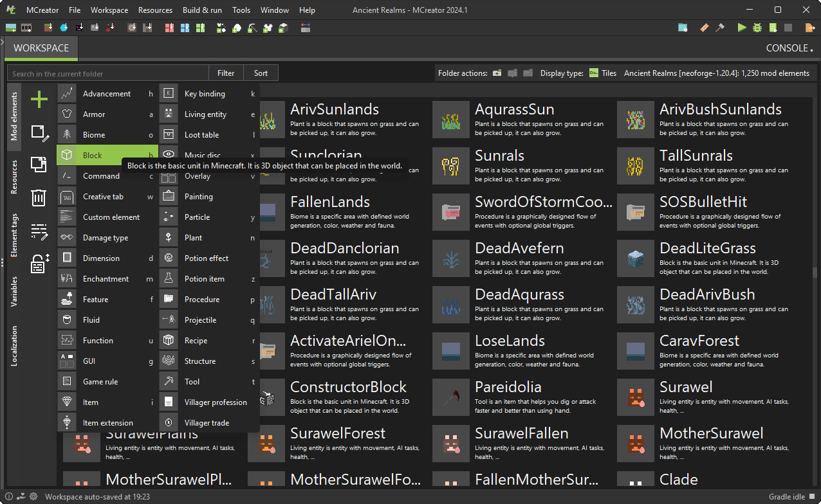Viewport: 821px width, 504px height.
Task: Click the lock element code icon
Action: [x=39, y=264]
